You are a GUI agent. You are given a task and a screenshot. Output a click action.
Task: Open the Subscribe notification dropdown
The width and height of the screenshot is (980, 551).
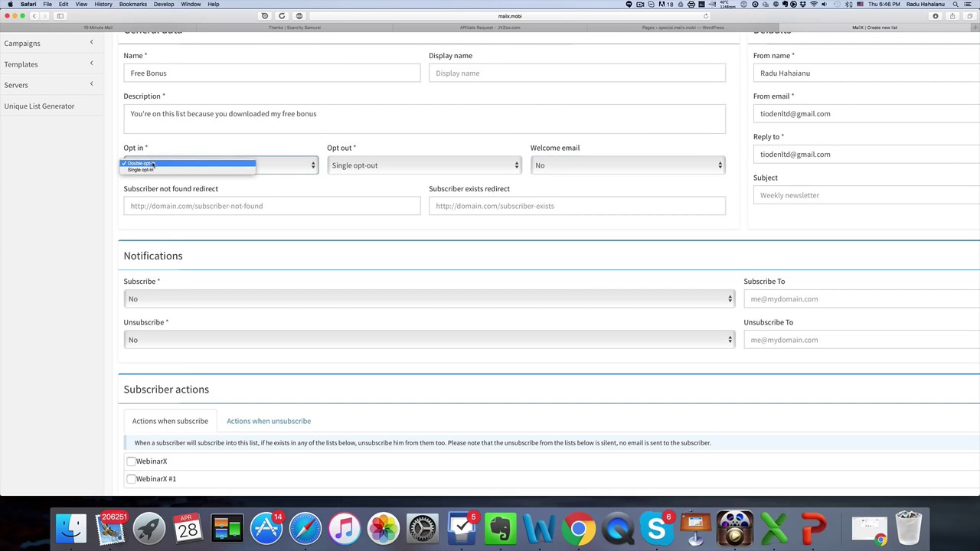[429, 299]
